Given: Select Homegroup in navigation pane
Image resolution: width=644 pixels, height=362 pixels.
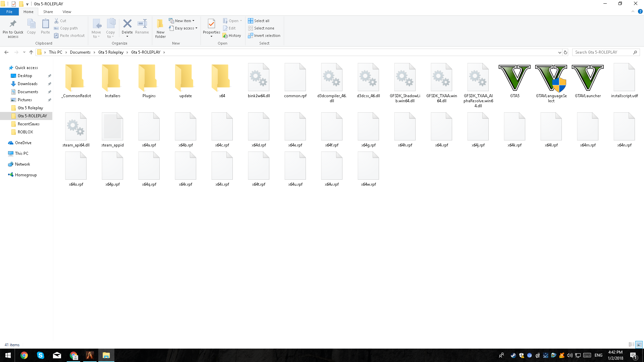Looking at the screenshot, I should [26, 175].
